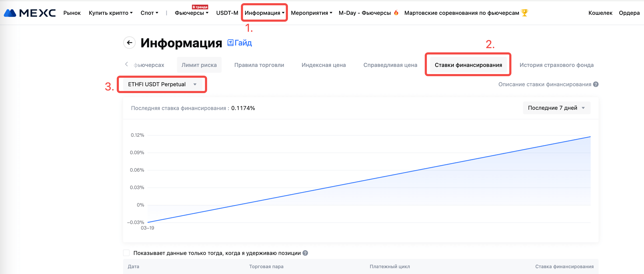
Task: Enable showing data only when holding positions
Action: point(127,253)
